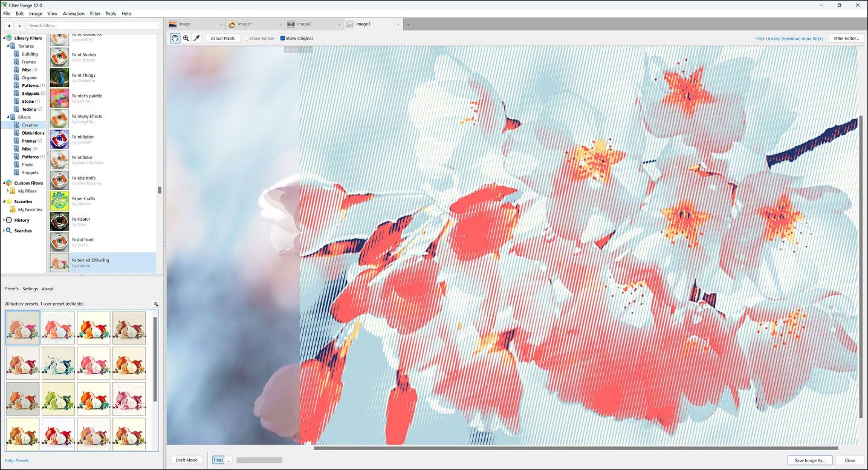Click the back navigation arrow above filter search

[x=8, y=25]
